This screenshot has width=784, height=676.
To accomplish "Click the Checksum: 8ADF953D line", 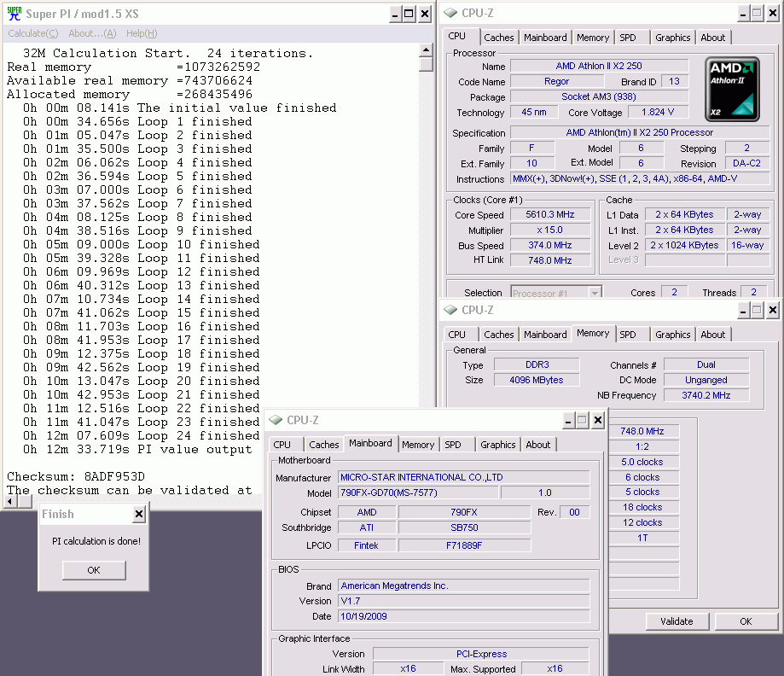I will [x=76, y=476].
